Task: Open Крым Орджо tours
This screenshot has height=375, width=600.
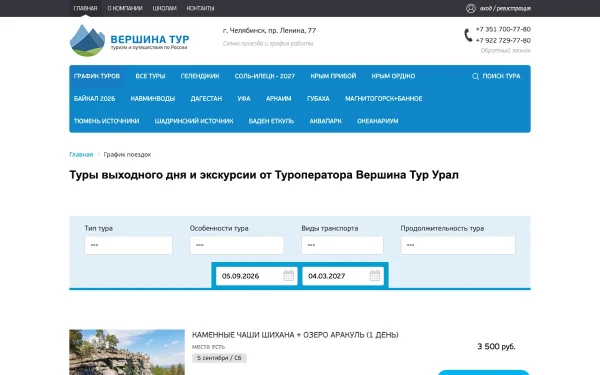Action: click(x=393, y=76)
